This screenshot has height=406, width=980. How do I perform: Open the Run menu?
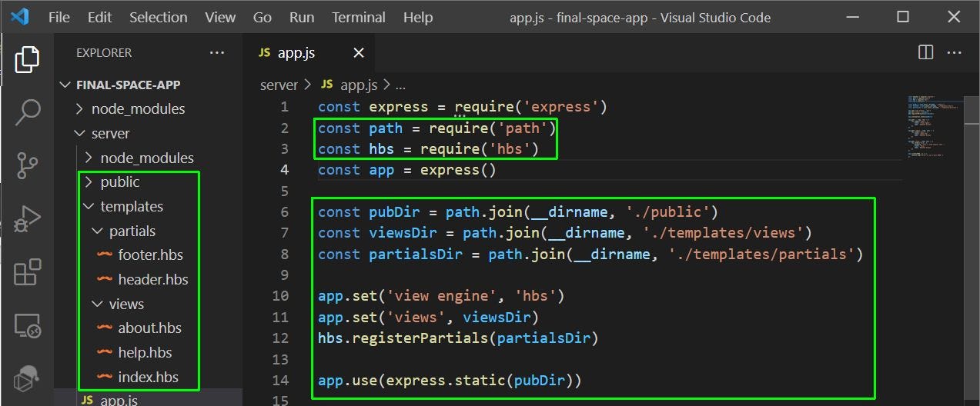pyautogui.click(x=302, y=17)
